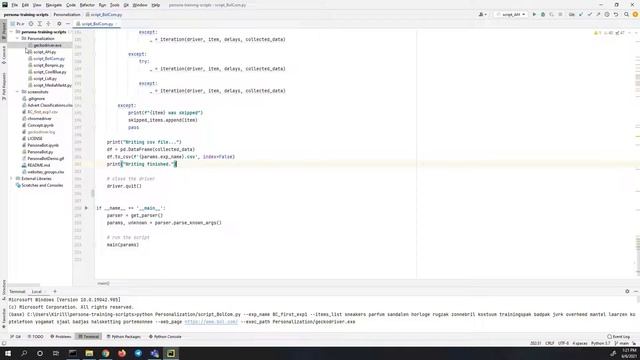
Task: Open Firefox from the taskbar
Action: (122, 353)
